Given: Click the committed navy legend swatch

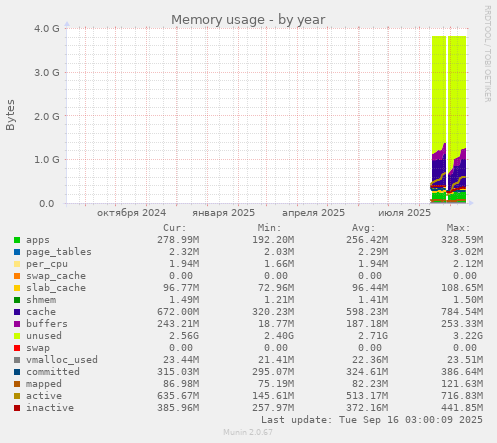Looking at the screenshot, I should (17, 372).
